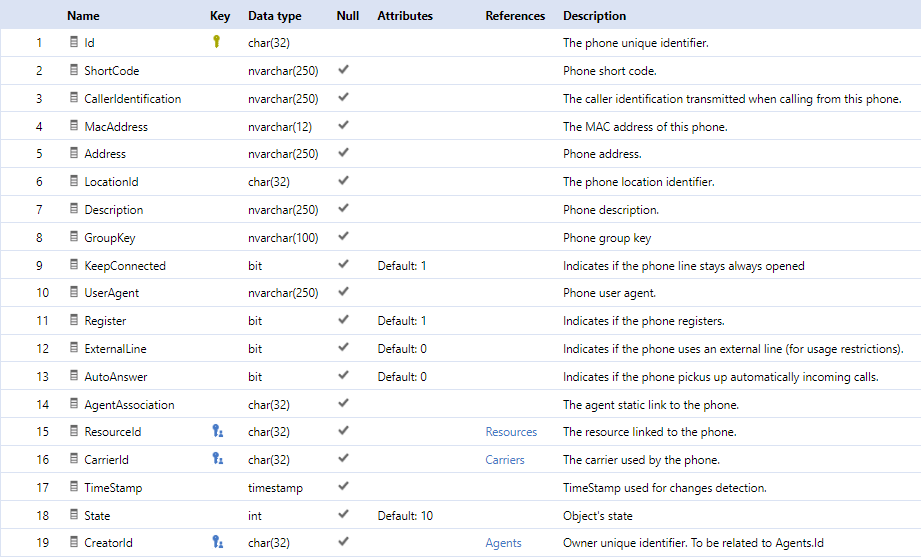Screen dimensions: 921x557
Task: Click 'Phone user agent.' description
Action: (x=610, y=293)
